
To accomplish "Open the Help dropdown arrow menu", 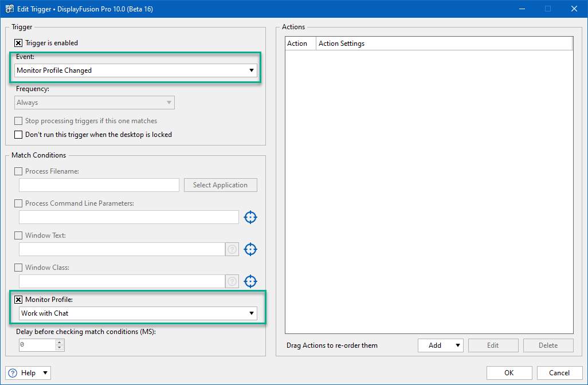I will pos(45,373).
